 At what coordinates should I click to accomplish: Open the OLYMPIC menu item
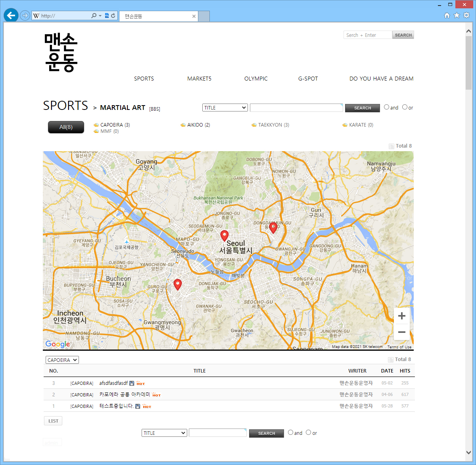pyautogui.click(x=256, y=79)
